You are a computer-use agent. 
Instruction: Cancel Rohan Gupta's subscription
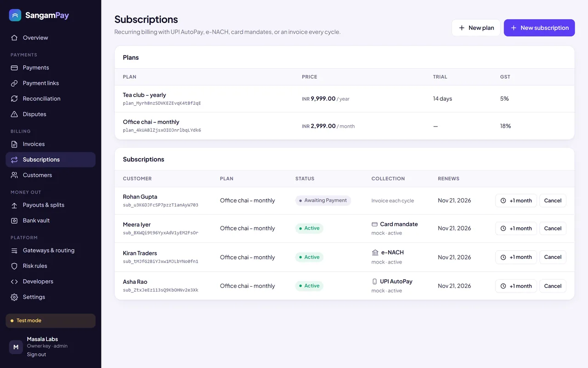553,201
